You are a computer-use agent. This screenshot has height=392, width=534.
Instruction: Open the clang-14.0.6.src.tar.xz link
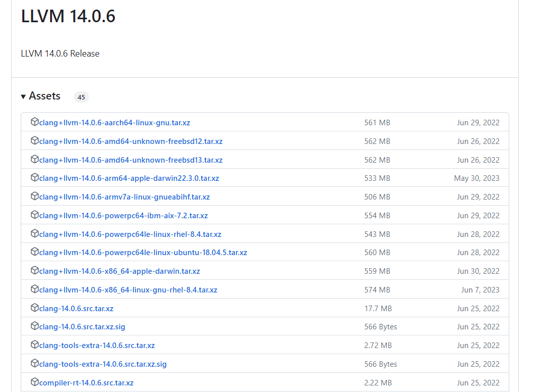pos(76,309)
